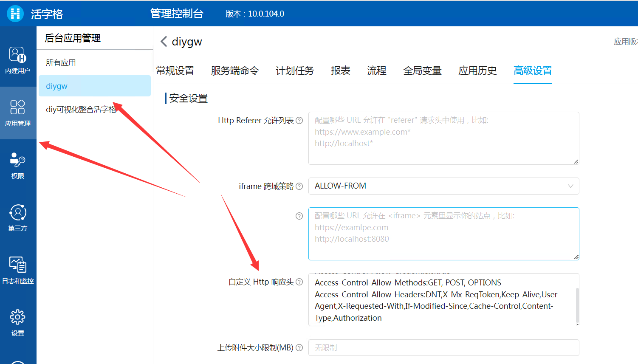Open the 设置 gear sidebar section
The width and height of the screenshot is (638, 364).
click(18, 323)
